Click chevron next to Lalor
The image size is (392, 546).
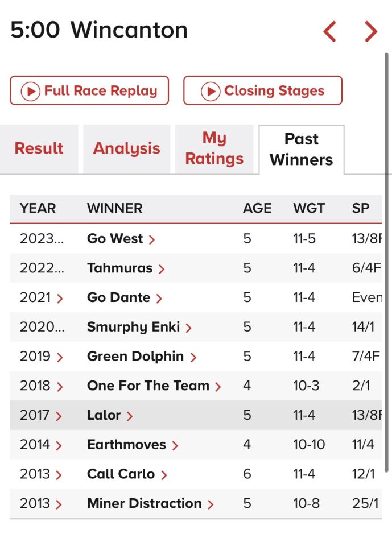tap(130, 416)
